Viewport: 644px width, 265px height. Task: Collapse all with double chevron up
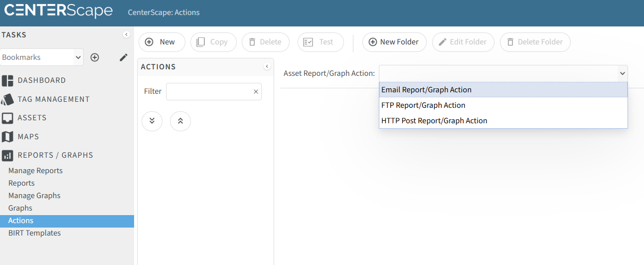pyautogui.click(x=180, y=121)
